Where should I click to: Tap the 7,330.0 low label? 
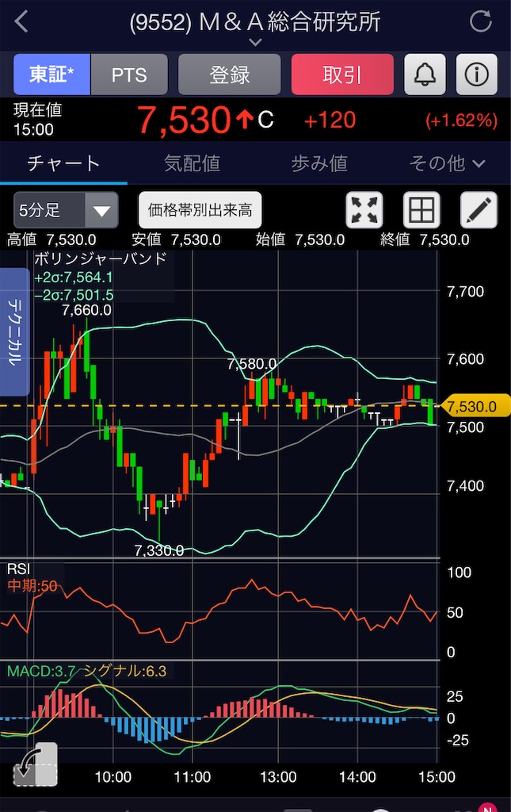[158, 550]
